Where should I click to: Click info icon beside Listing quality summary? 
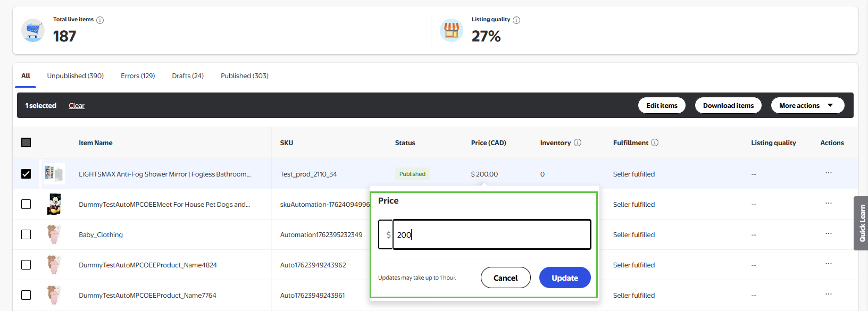pyautogui.click(x=516, y=20)
